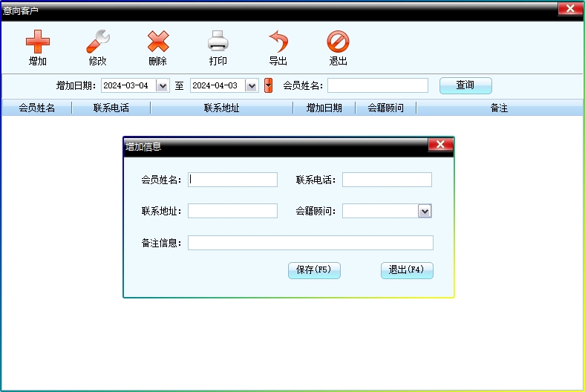This screenshot has height=392, width=585.
Task: Open the start date 2024-03-04 dropdown
Action: [x=163, y=85]
